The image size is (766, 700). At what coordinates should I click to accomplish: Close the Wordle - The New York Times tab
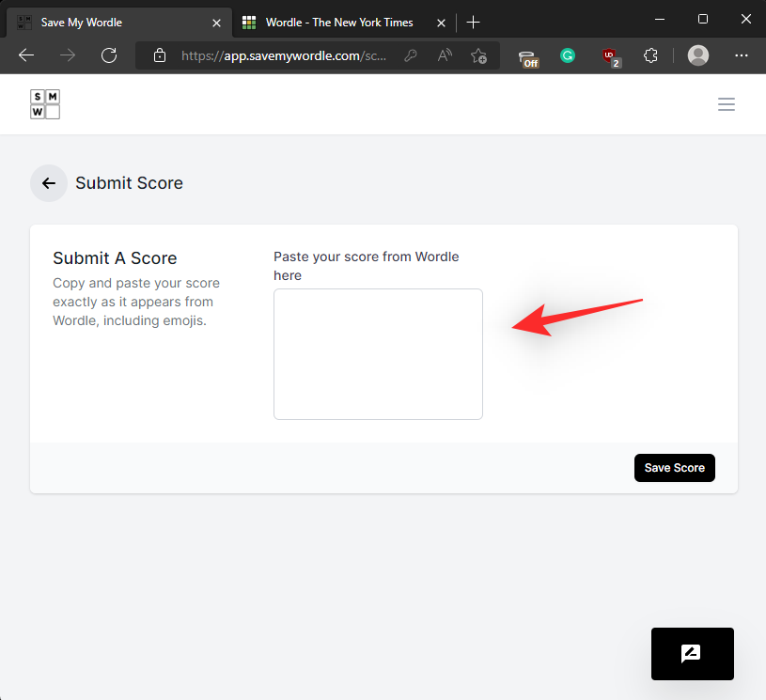coord(441,22)
